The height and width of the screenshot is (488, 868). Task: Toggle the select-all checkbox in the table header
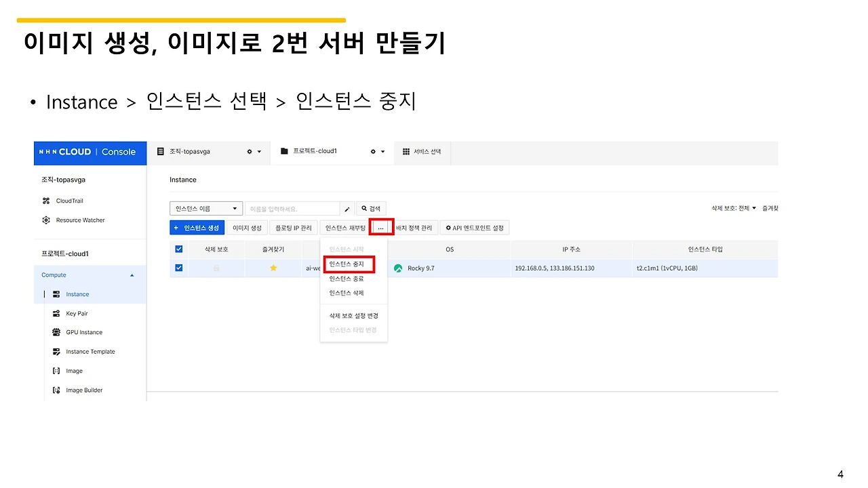pyautogui.click(x=179, y=249)
